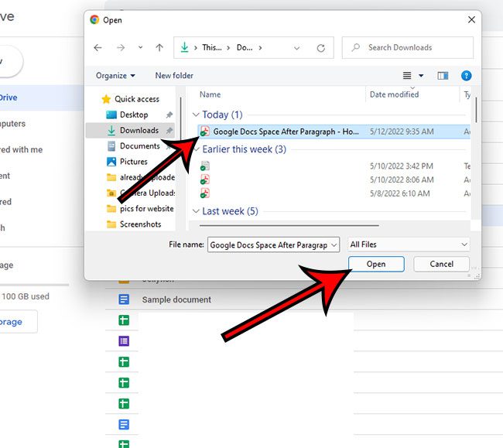This screenshot has width=503, height=448.
Task: Open the recent locations dropdown arrow
Action: 139,47
